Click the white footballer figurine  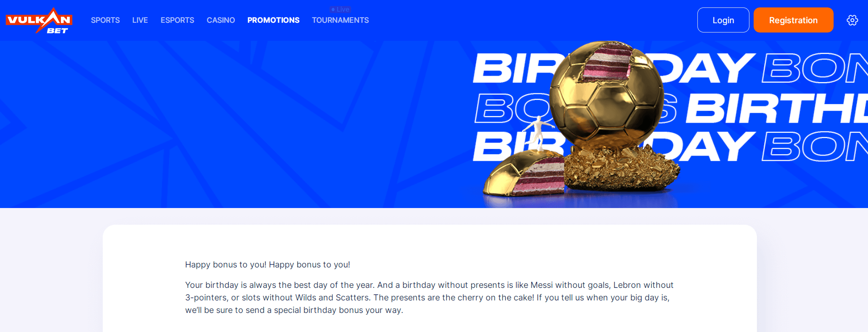538,132
